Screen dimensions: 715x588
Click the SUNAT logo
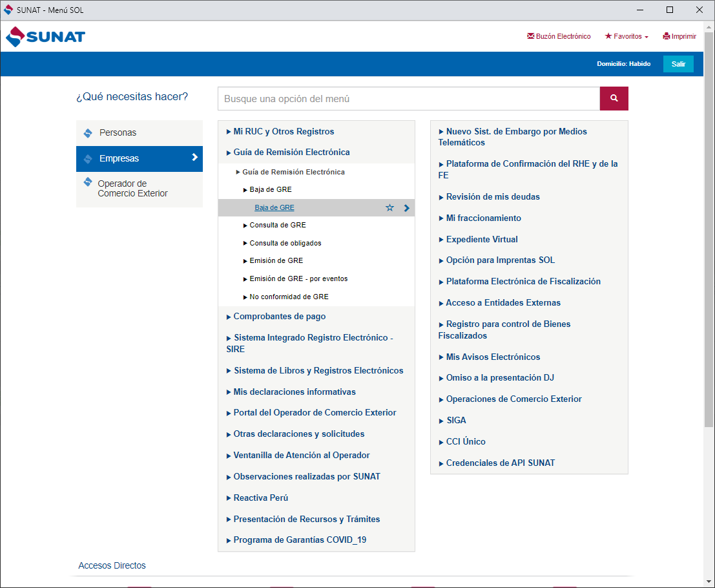46,36
